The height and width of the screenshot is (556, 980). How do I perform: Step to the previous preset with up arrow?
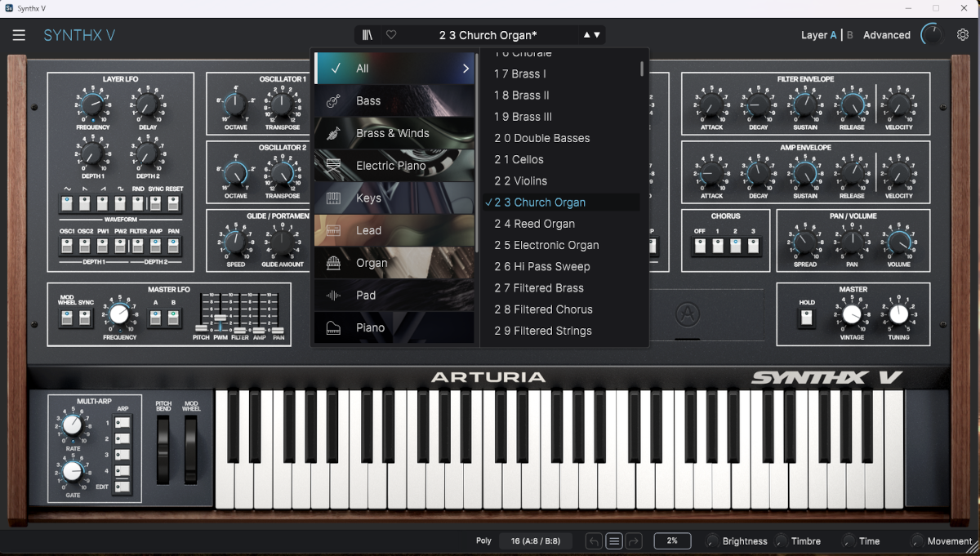pos(586,35)
